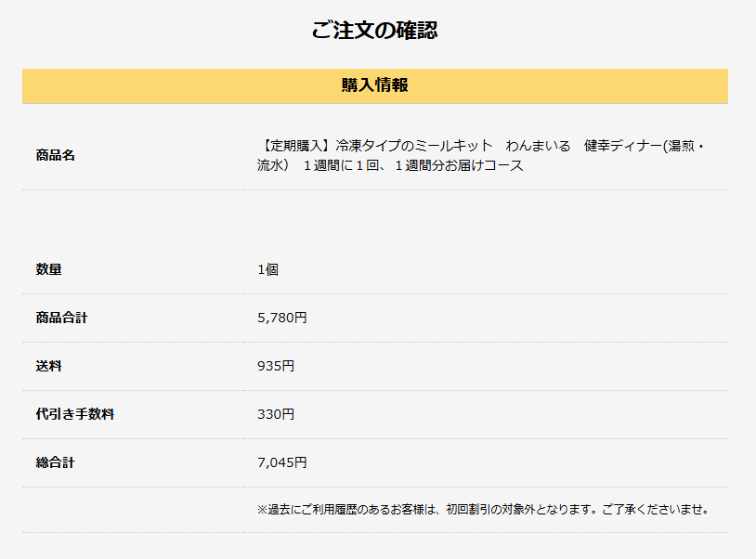Viewport: 756px width, 559px height.
Task: Select the shipping fee 935円
Action: coord(276,366)
